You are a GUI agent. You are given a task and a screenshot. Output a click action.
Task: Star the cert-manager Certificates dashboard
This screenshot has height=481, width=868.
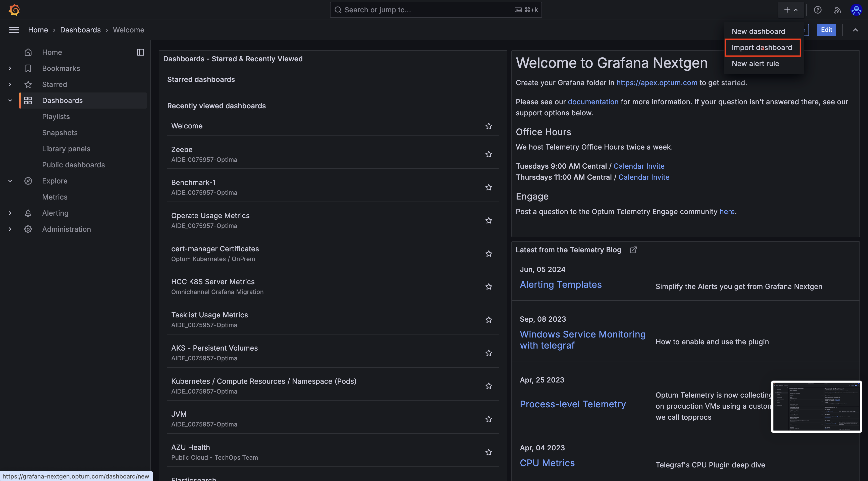click(x=489, y=254)
